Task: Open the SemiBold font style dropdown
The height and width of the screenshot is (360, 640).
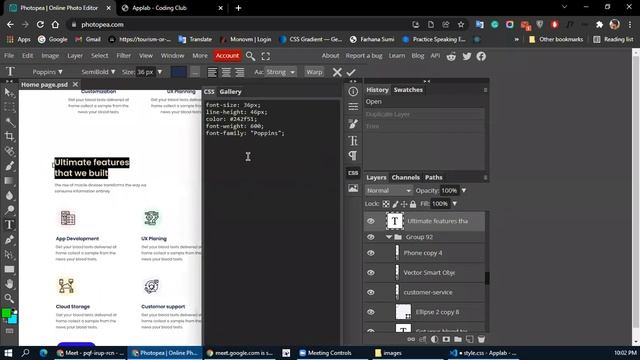Action: (98, 72)
